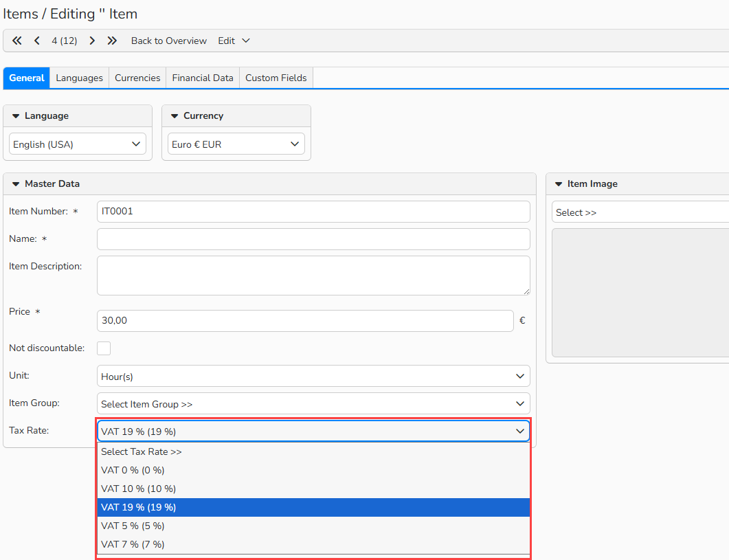The height and width of the screenshot is (560, 729).
Task: Choose Select Tax Rate >> option
Action: click(313, 451)
